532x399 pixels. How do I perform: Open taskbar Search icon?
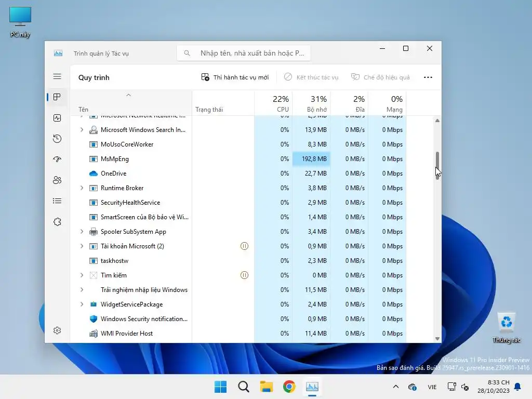[243, 387]
